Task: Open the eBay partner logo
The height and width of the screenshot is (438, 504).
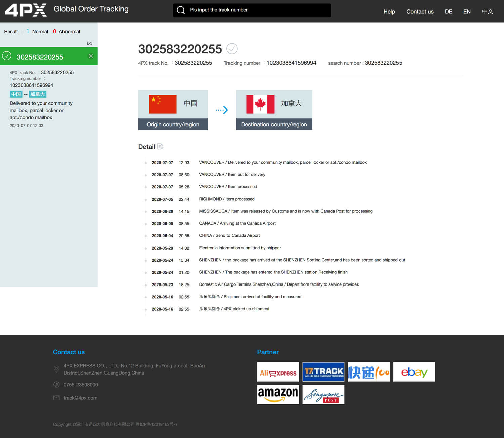Action: pyautogui.click(x=414, y=372)
